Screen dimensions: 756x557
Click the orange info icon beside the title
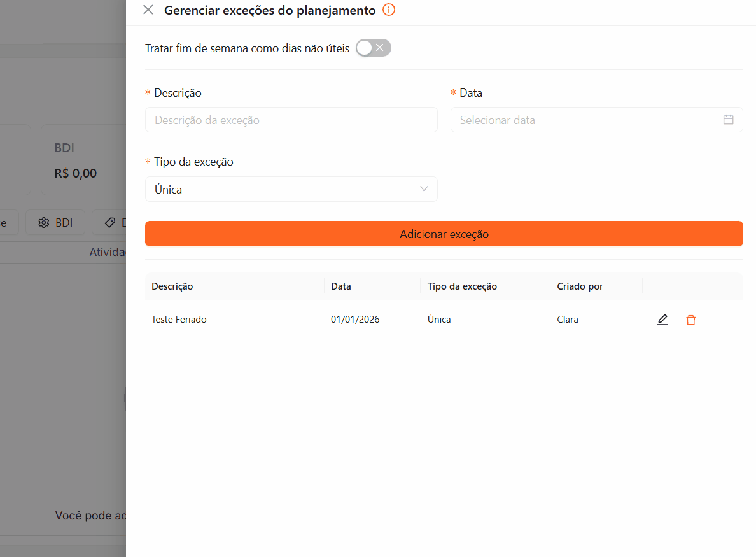tap(389, 10)
